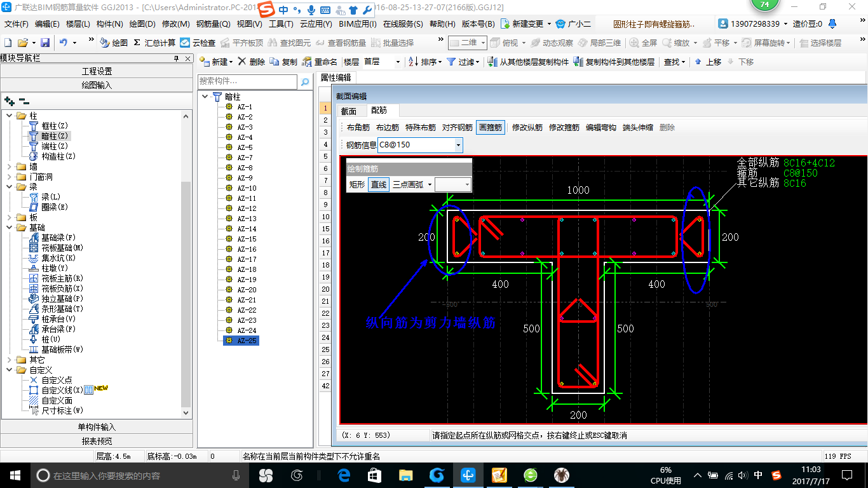Click 复制构件到其他楼层
Image resolution: width=868 pixels, height=488 pixels.
point(614,62)
